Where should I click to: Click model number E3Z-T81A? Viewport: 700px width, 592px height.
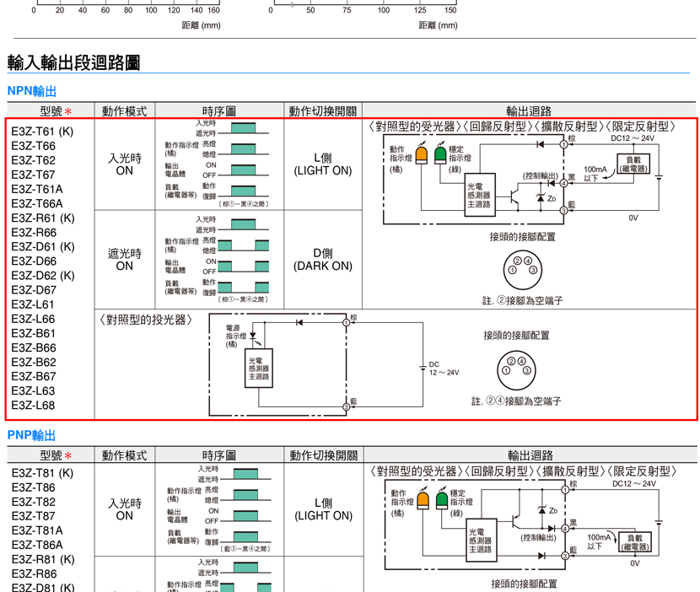coord(37,530)
